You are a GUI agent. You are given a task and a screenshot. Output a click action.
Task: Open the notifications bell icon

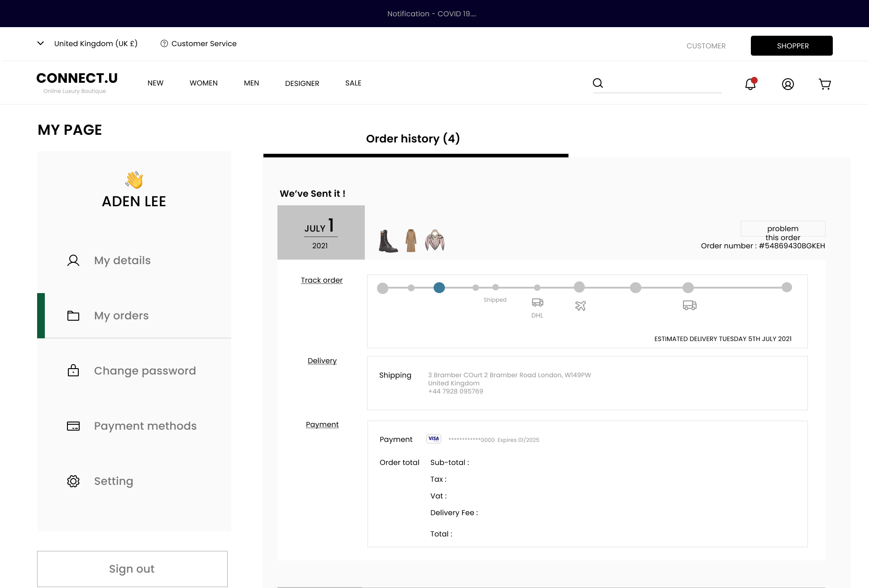tap(751, 84)
